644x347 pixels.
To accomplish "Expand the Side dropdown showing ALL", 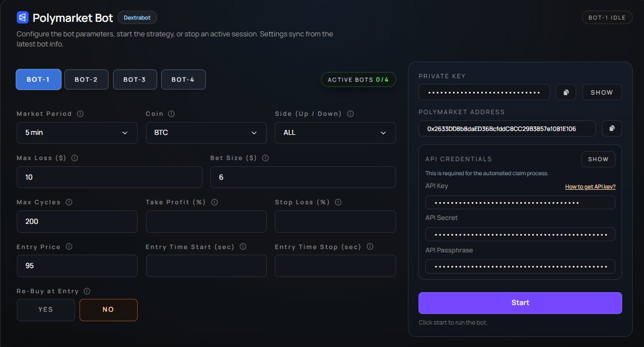I will 335,133.
